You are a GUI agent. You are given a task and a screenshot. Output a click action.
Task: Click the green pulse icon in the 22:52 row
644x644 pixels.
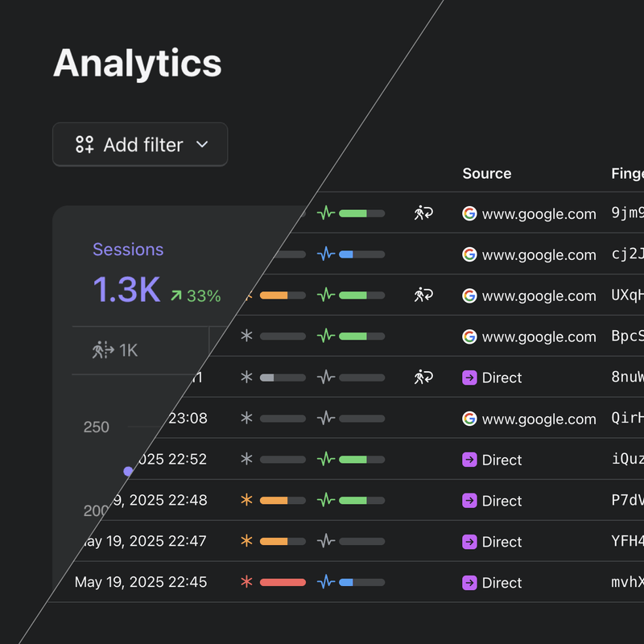(326, 459)
